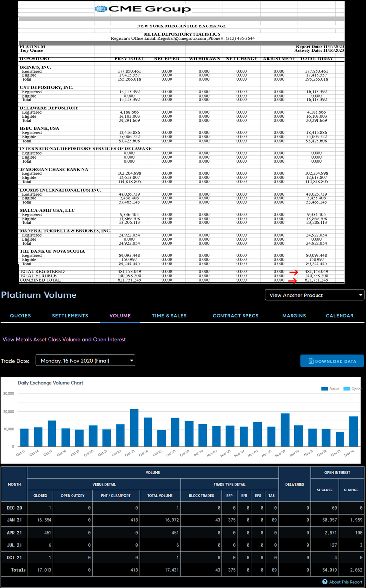Click the CME Group globe logo
366x588 pixels.
click(100, 9)
